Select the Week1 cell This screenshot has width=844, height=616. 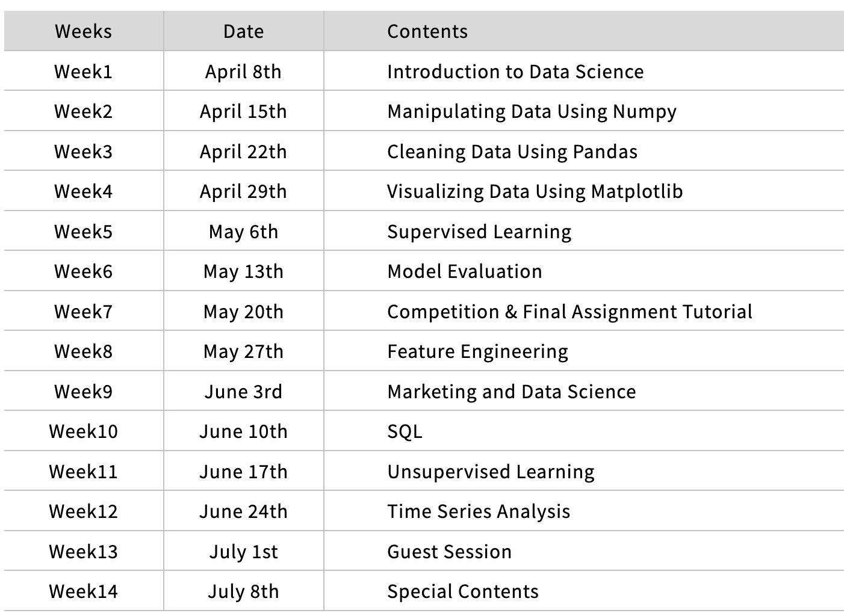point(83,72)
